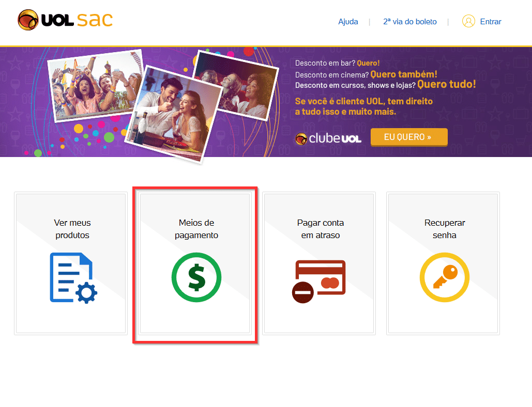Select the Ver meus produtos label
This screenshot has width=532, height=407.
(72, 229)
